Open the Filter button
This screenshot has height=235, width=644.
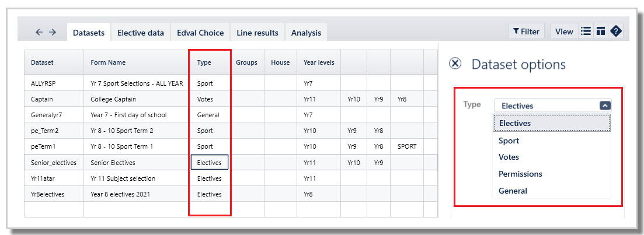[526, 31]
